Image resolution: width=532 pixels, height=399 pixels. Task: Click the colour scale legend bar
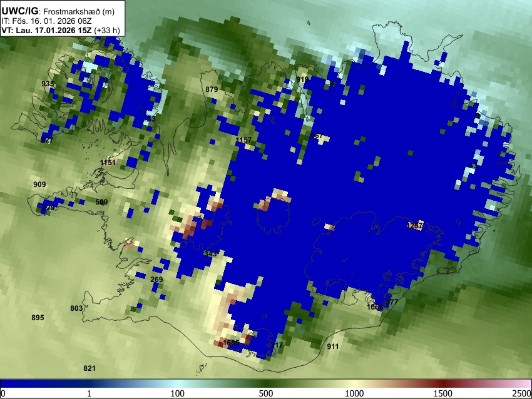point(266,383)
